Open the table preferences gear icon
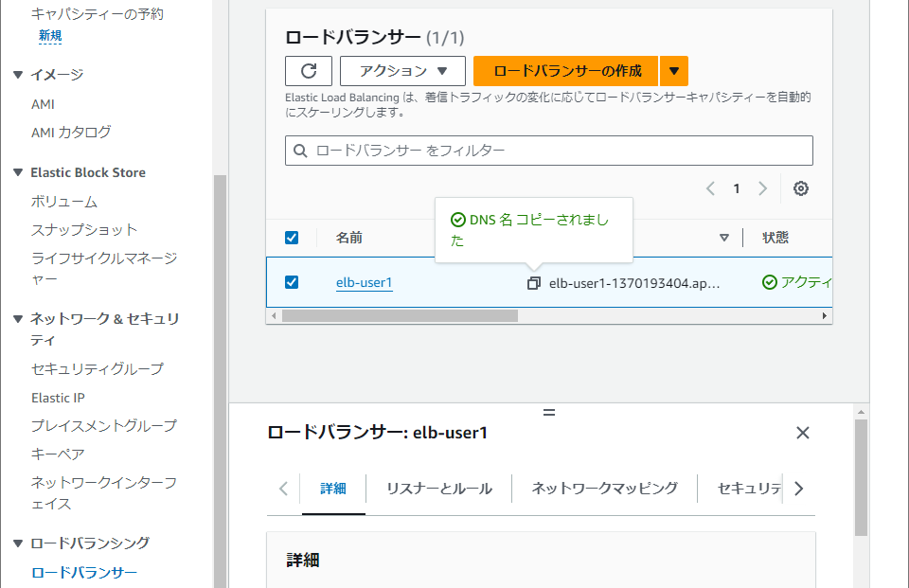 pos(800,188)
